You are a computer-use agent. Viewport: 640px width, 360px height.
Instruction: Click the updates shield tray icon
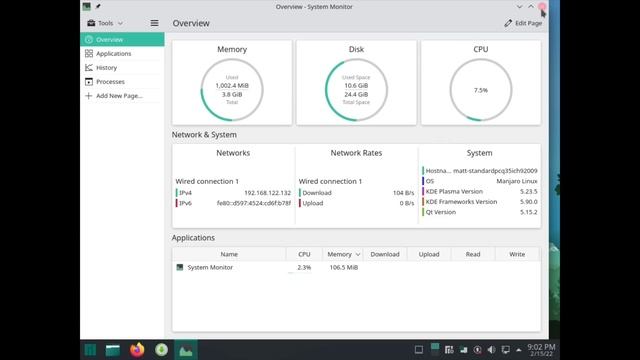(x=477, y=350)
